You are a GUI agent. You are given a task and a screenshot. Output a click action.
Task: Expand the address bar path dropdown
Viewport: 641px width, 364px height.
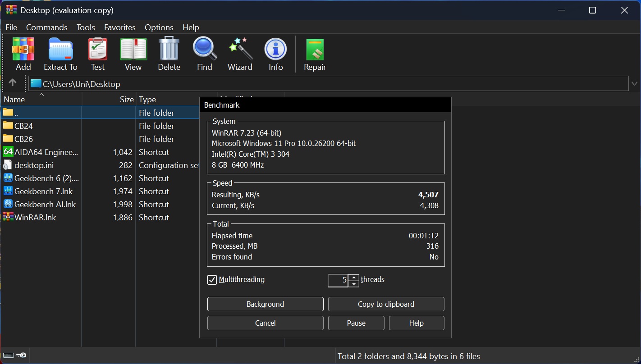pos(635,83)
